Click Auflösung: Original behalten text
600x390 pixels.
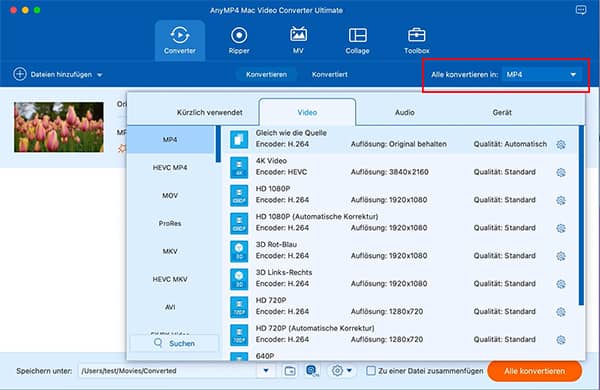coord(399,144)
